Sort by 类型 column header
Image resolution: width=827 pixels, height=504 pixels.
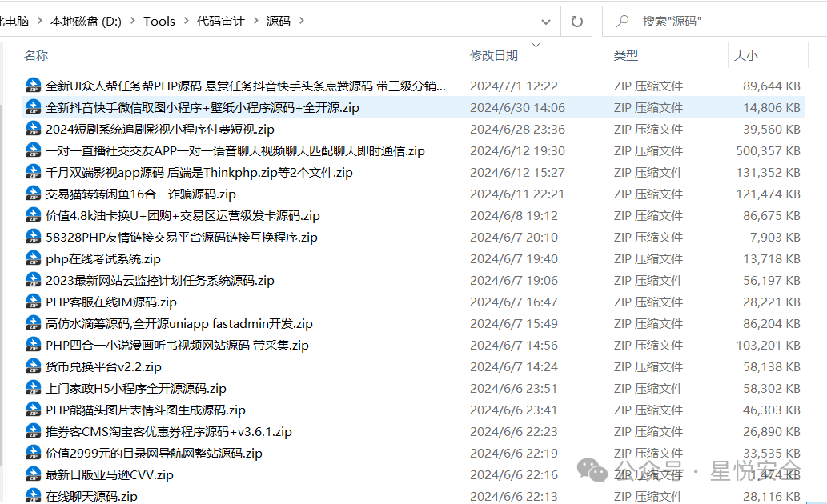click(x=626, y=55)
